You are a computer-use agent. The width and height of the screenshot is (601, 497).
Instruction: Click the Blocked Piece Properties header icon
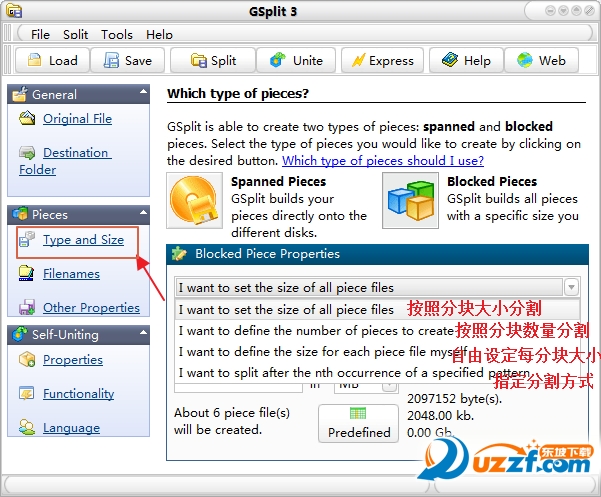[x=179, y=254]
